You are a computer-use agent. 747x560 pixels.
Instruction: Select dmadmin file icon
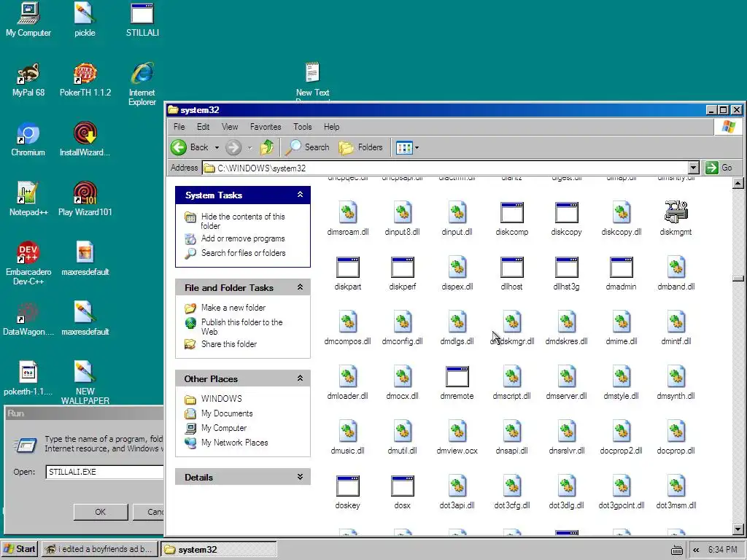[x=621, y=273]
